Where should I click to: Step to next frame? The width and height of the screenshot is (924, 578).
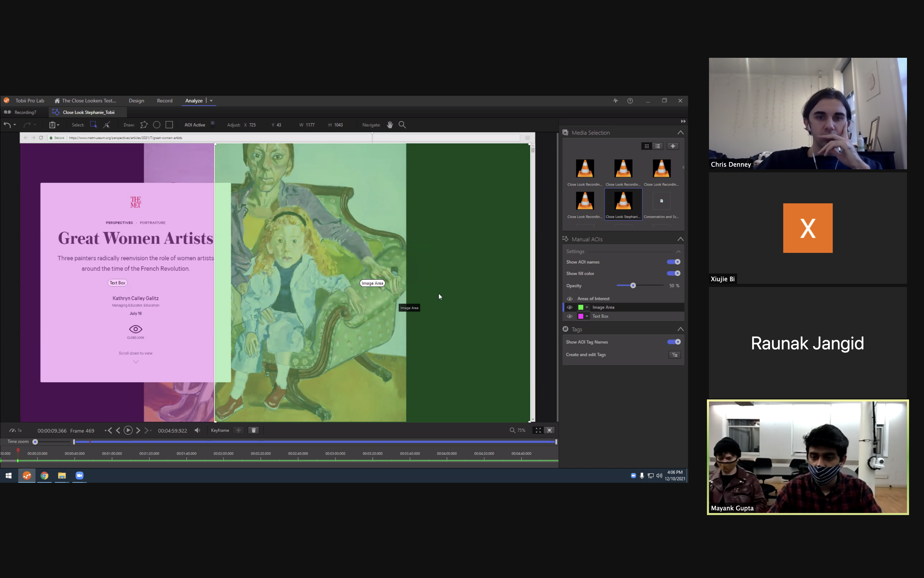pos(138,430)
